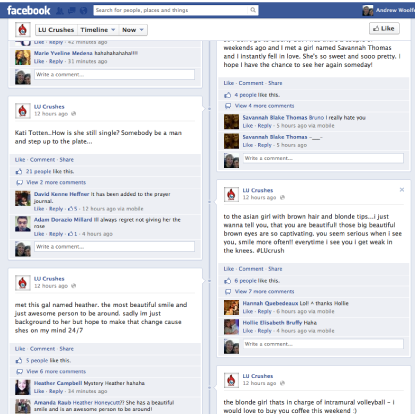Reply to David Kenne Heffner's comment

[x=56, y=209]
